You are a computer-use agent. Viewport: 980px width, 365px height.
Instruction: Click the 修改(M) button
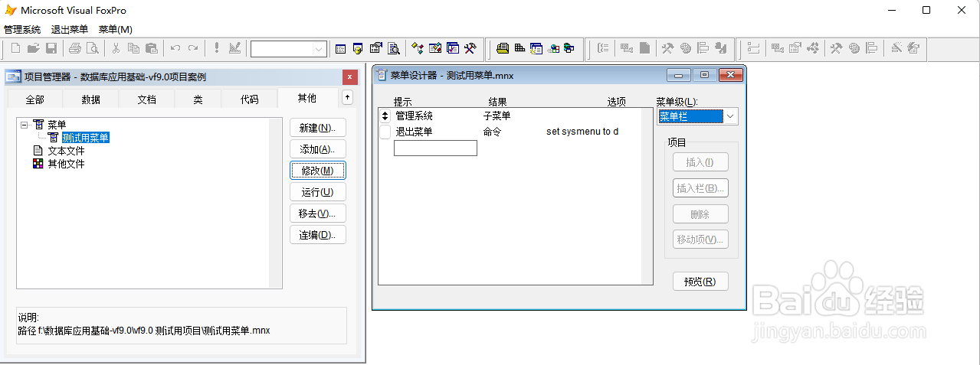point(318,170)
